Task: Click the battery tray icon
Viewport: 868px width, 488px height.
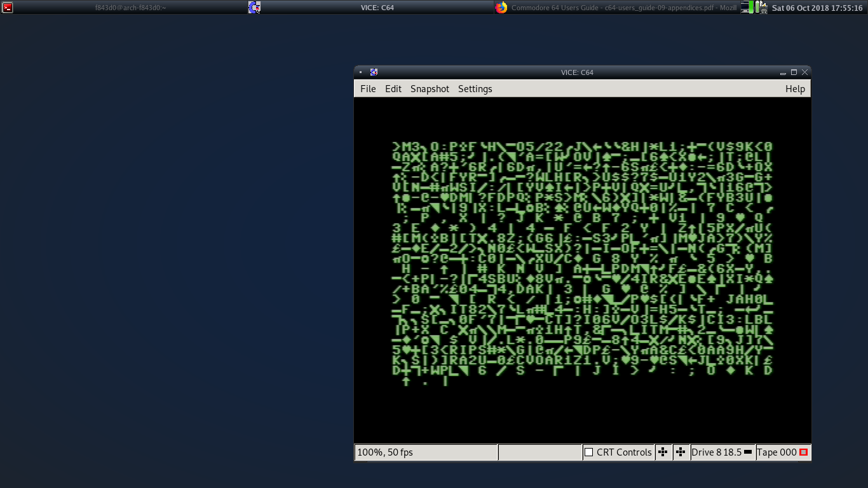Action: pos(761,8)
